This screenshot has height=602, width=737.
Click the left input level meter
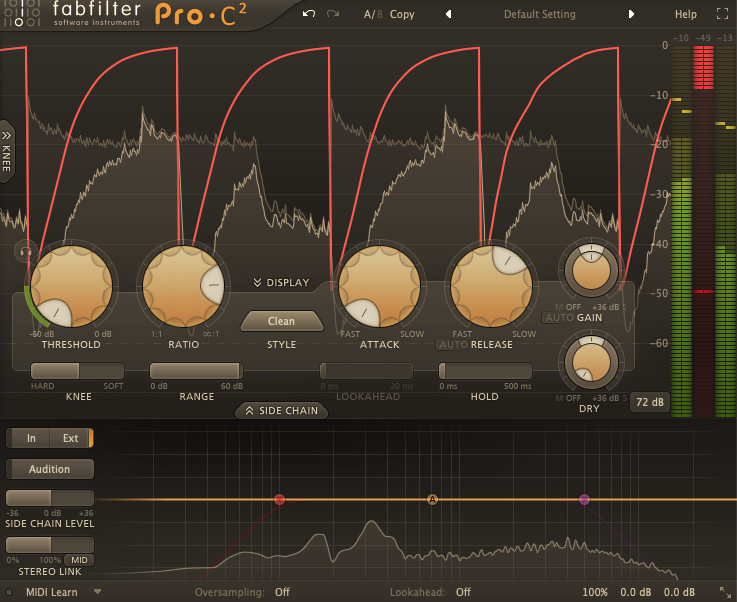coord(682,231)
